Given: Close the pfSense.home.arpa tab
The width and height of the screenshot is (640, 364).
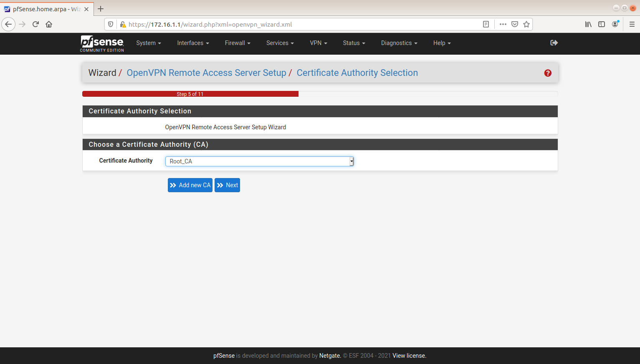Looking at the screenshot, I should coord(86,9).
